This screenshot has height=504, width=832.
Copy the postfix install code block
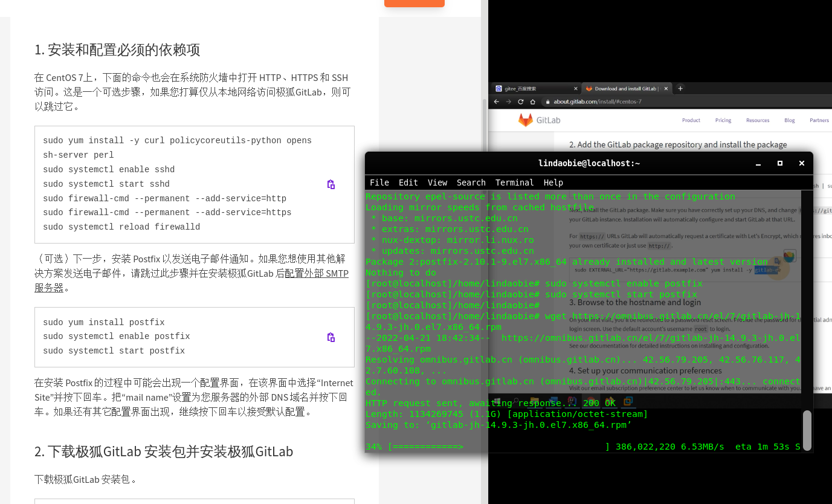pos(331,337)
